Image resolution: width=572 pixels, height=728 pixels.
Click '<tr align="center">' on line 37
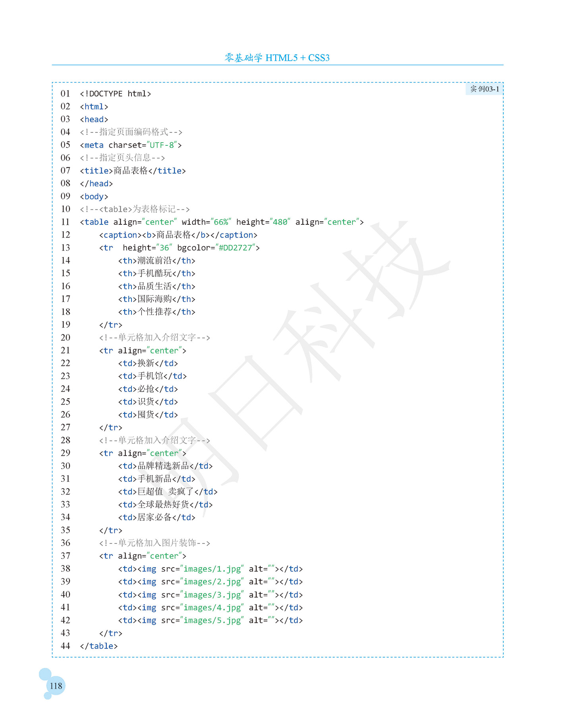(143, 556)
